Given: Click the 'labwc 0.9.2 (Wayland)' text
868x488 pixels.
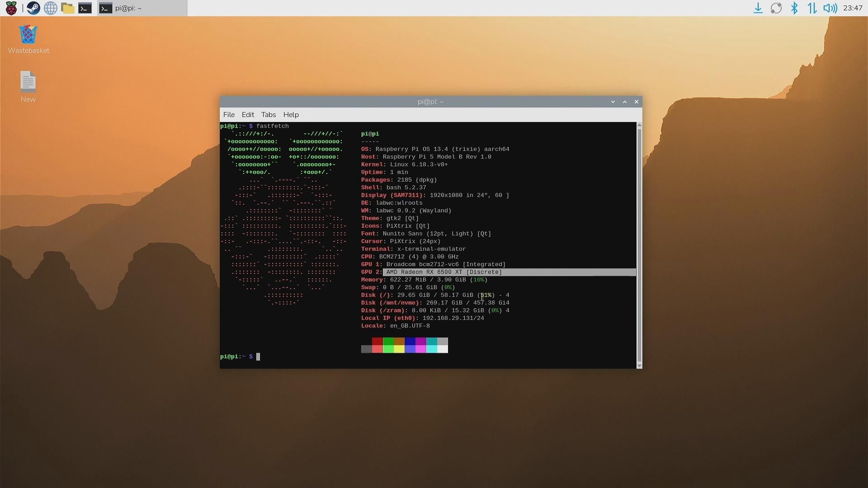Looking at the screenshot, I should (x=413, y=211).
